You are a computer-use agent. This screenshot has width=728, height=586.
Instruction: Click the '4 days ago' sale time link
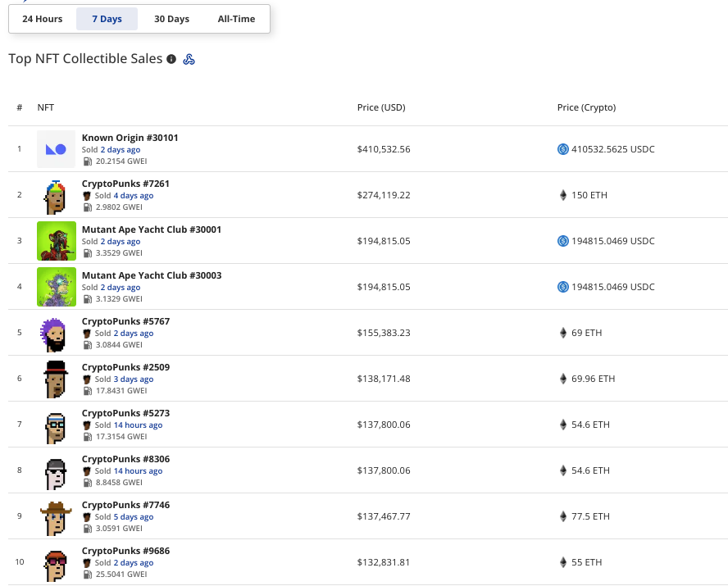[134, 196]
